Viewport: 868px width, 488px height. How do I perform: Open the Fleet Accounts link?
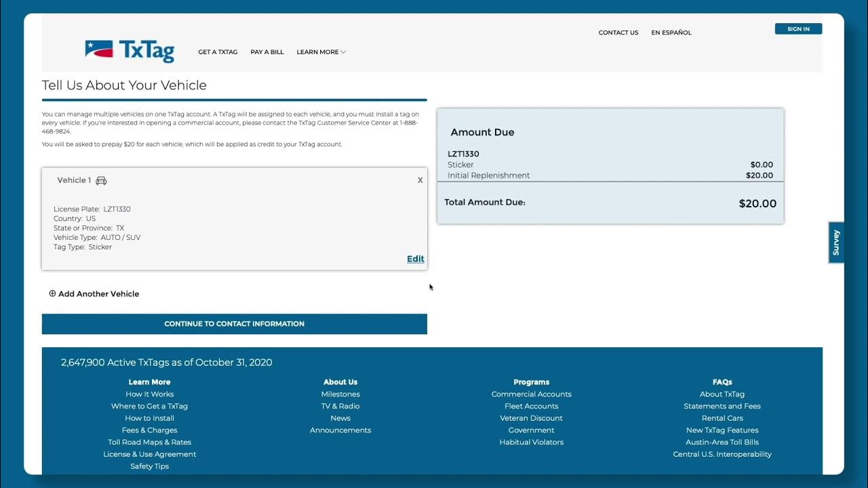click(532, 406)
